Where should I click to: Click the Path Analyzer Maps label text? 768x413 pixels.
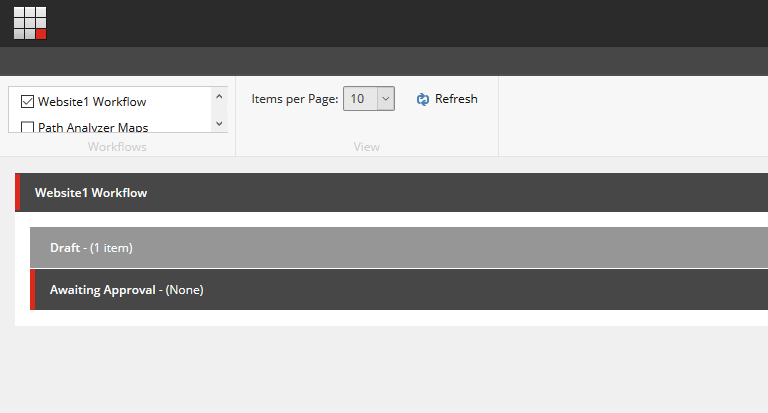pyautogui.click(x=93, y=127)
